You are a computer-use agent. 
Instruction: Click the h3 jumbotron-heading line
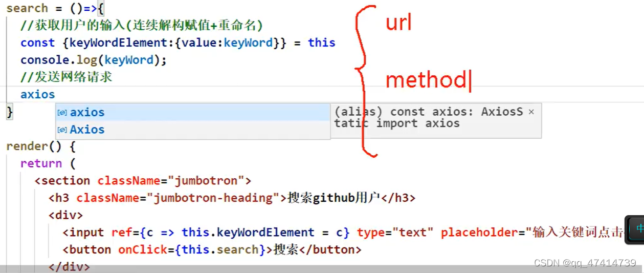click(232, 198)
